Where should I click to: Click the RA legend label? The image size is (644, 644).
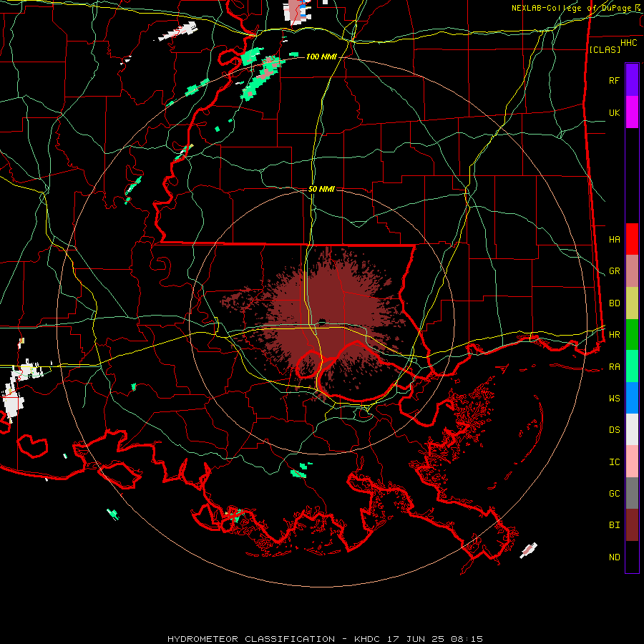615,367
